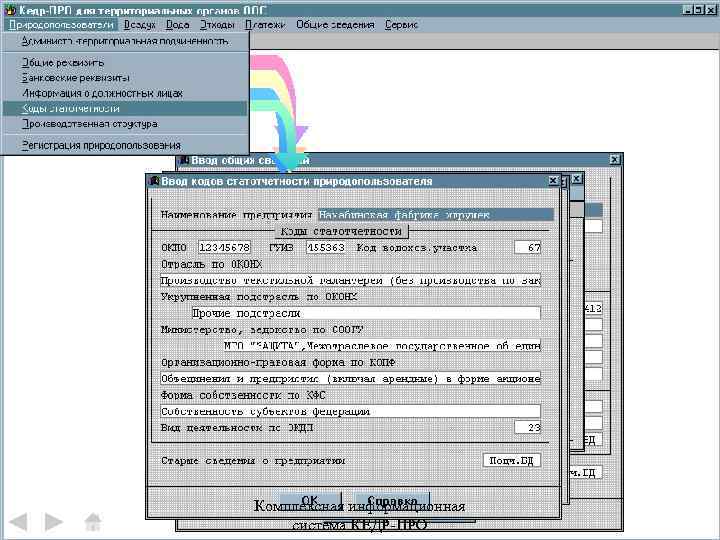Open the Природопользователи menu
The width and height of the screenshot is (720, 540).
coord(61,25)
